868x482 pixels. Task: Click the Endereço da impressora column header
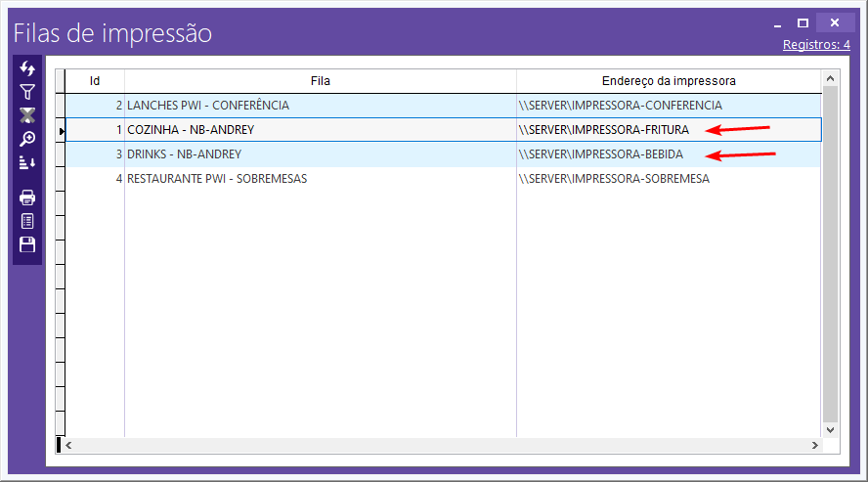pyautogui.click(x=669, y=80)
